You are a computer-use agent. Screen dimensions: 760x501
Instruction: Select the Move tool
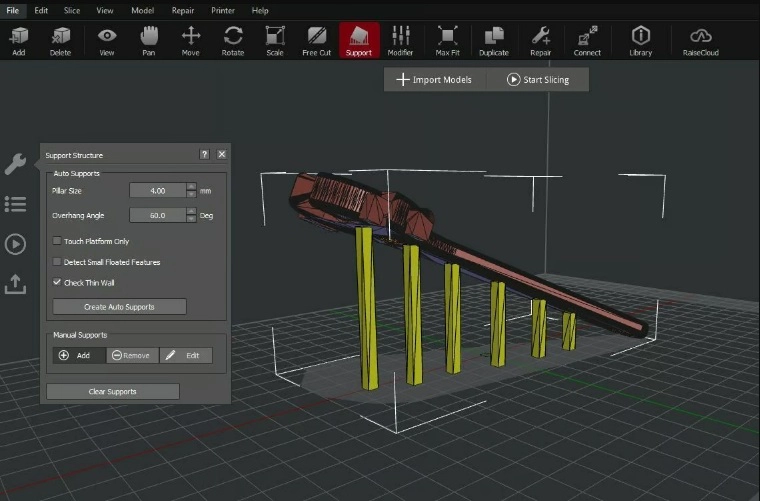190,41
